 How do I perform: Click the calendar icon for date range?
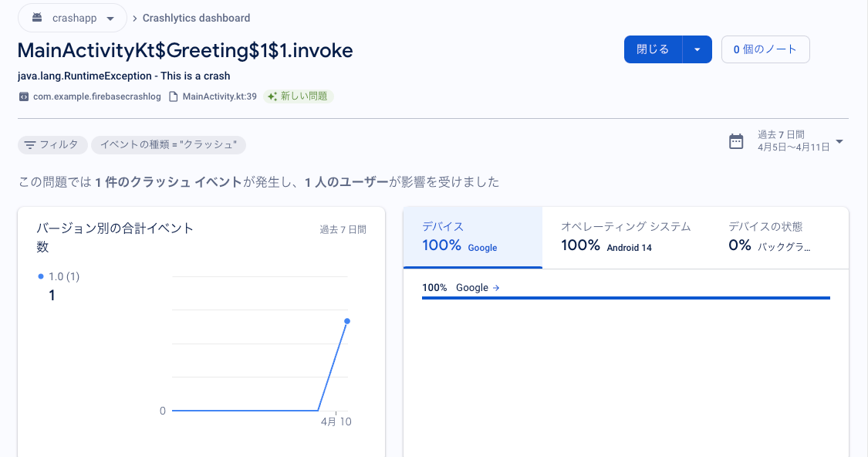click(x=736, y=141)
